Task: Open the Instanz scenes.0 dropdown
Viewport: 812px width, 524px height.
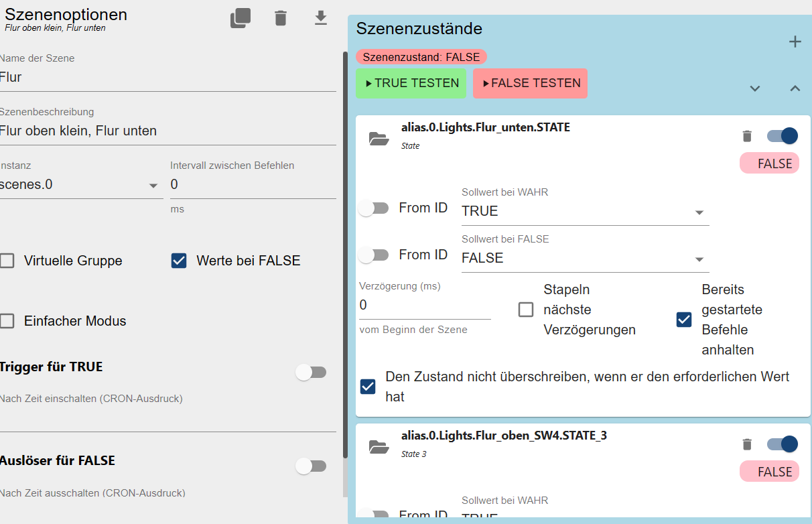Action: (80, 185)
